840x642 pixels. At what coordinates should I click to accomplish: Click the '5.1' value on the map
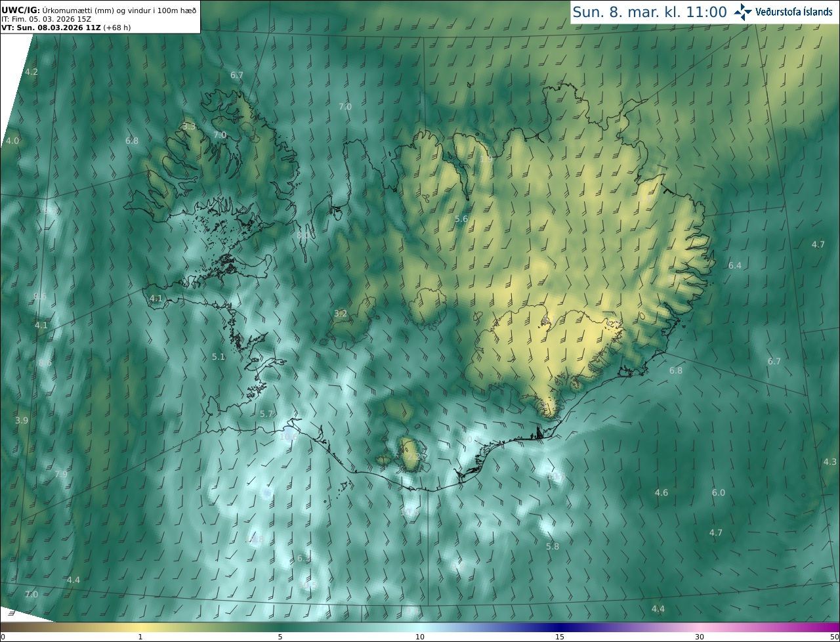click(219, 356)
